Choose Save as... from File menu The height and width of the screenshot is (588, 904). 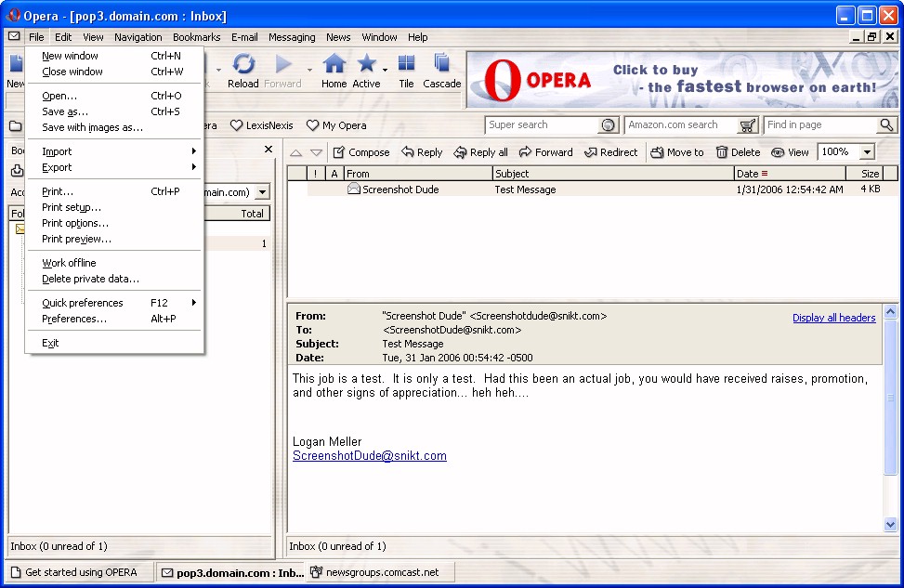point(114,111)
